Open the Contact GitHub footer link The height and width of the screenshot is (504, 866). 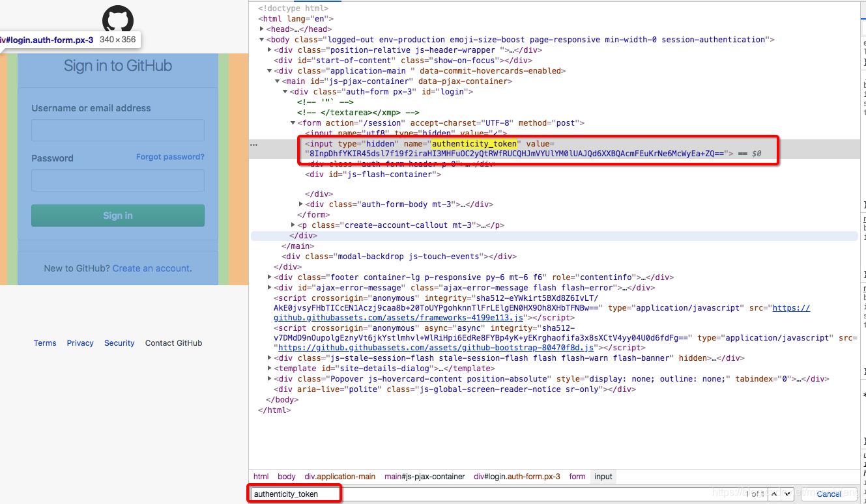[173, 343]
